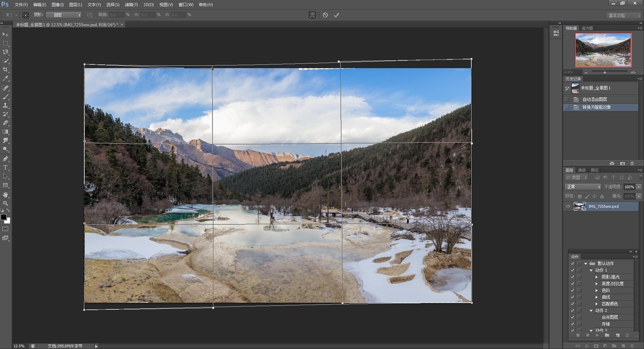Cancel the warp transform
This screenshot has width=644, height=349.
(325, 15)
